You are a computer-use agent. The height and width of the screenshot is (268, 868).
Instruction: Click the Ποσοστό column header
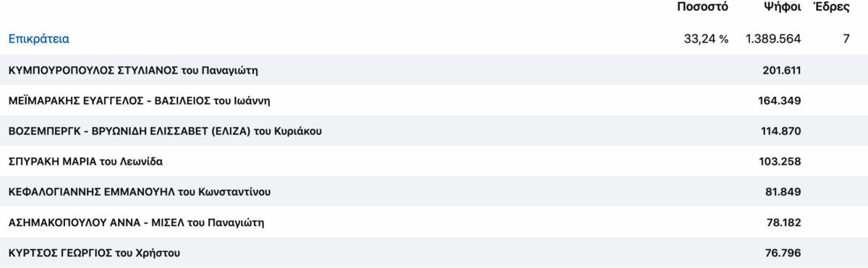[702, 7]
